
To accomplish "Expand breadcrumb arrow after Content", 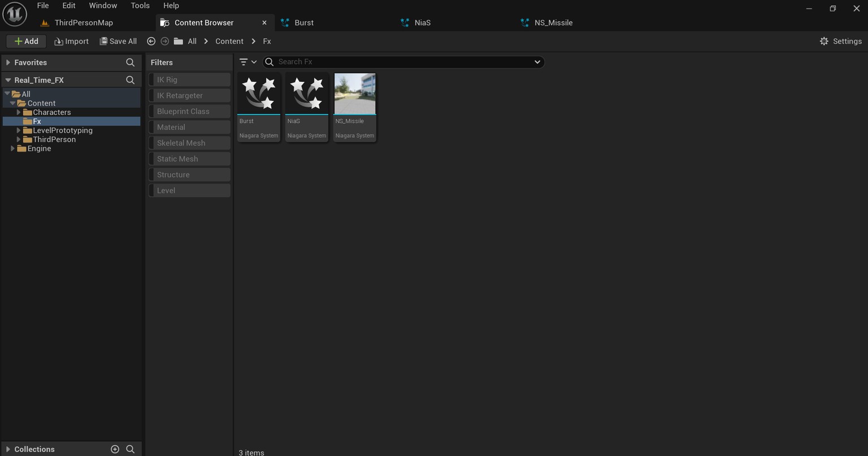I will tap(253, 41).
